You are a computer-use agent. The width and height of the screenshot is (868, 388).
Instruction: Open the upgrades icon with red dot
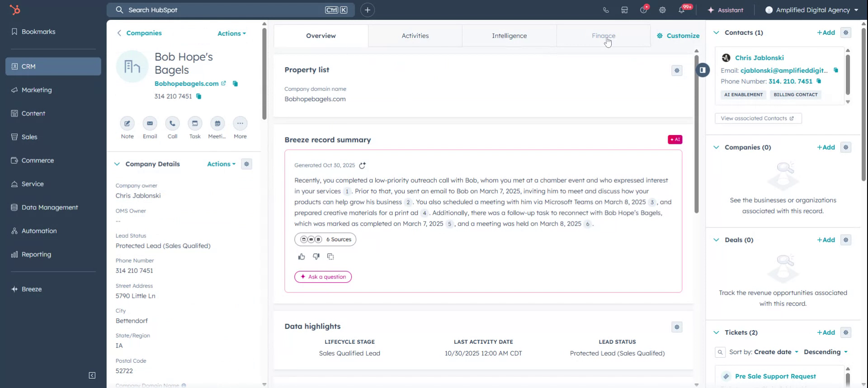[x=644, y=9]
